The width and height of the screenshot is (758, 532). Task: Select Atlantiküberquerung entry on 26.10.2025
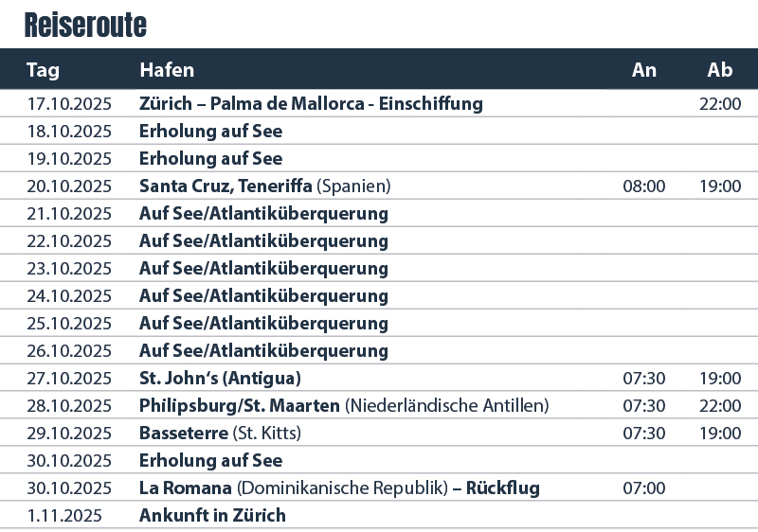(263, 351)
